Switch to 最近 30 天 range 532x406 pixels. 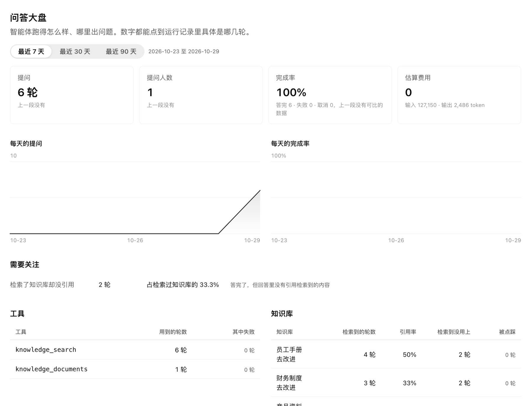75,51
